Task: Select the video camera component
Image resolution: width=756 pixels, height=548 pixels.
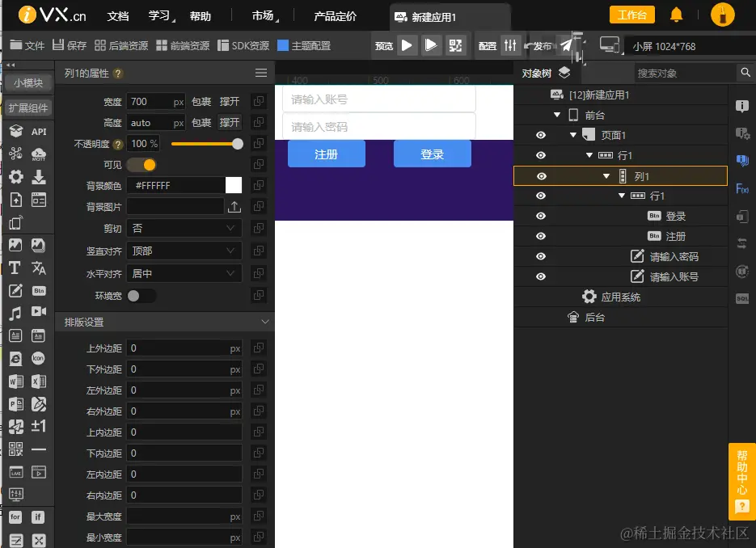Action: [x=39, y=312]
